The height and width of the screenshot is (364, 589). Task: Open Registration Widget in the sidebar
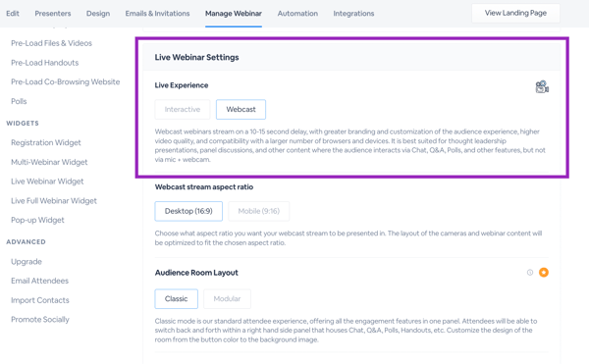point(46,142)
